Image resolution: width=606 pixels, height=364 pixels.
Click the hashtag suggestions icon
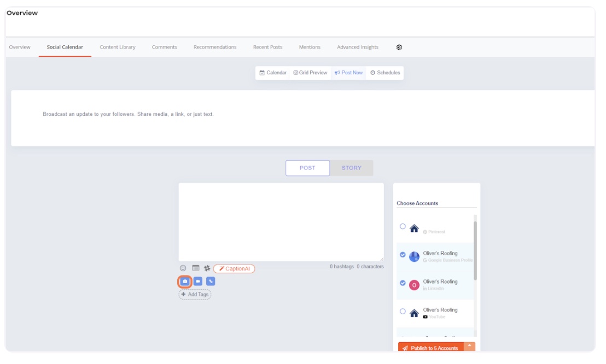tap(207, 268)
